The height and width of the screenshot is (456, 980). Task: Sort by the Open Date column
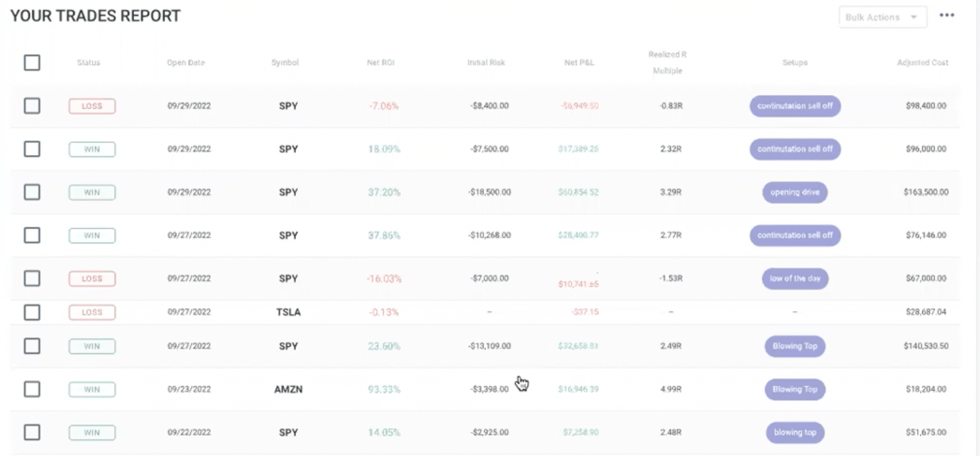click(x=186, y=62)
